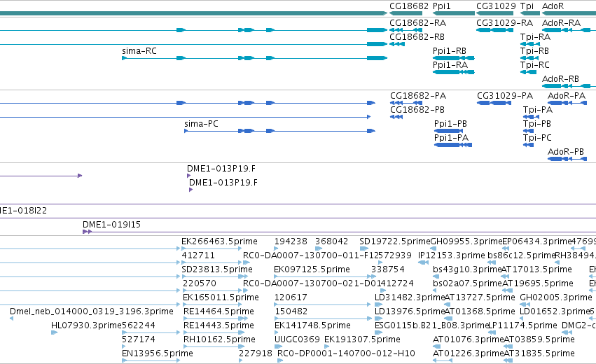Select EST label EK266463.5prime
This screenshot has height=364, width=596.
[x=219, y=241]
